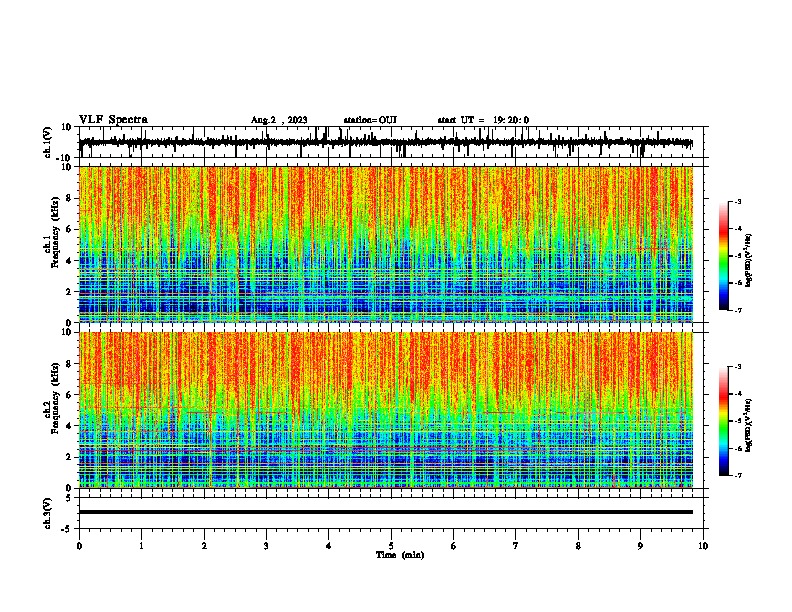Click the "ch.1(V)" axis label
Viewport: 792px width, 612px height.
click(48, 142)
